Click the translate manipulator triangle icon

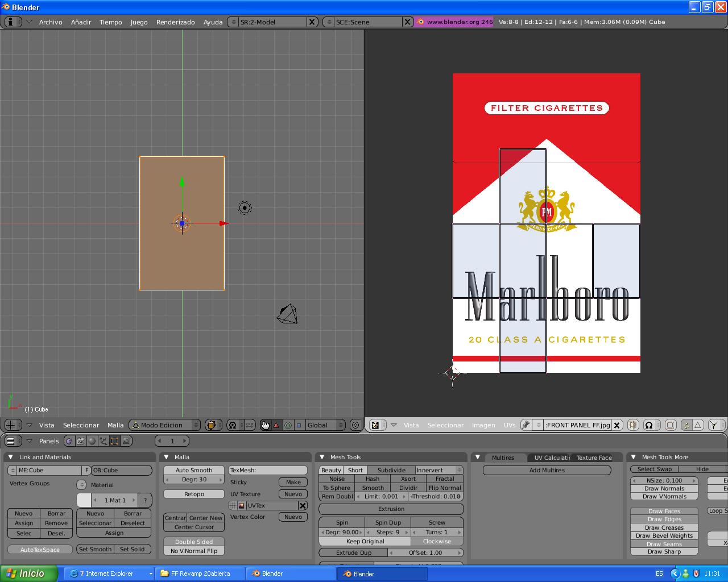coord(276,425)
